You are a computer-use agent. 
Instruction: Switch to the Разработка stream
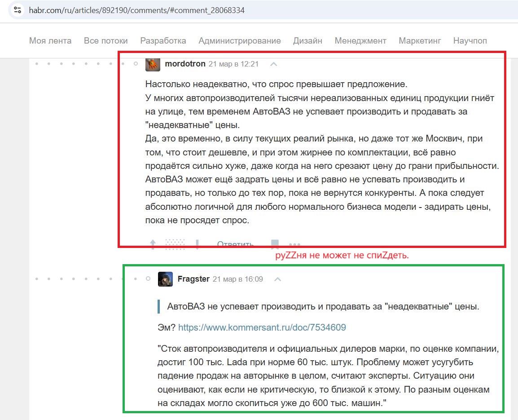pyautogui.click(x=163, y=41)
